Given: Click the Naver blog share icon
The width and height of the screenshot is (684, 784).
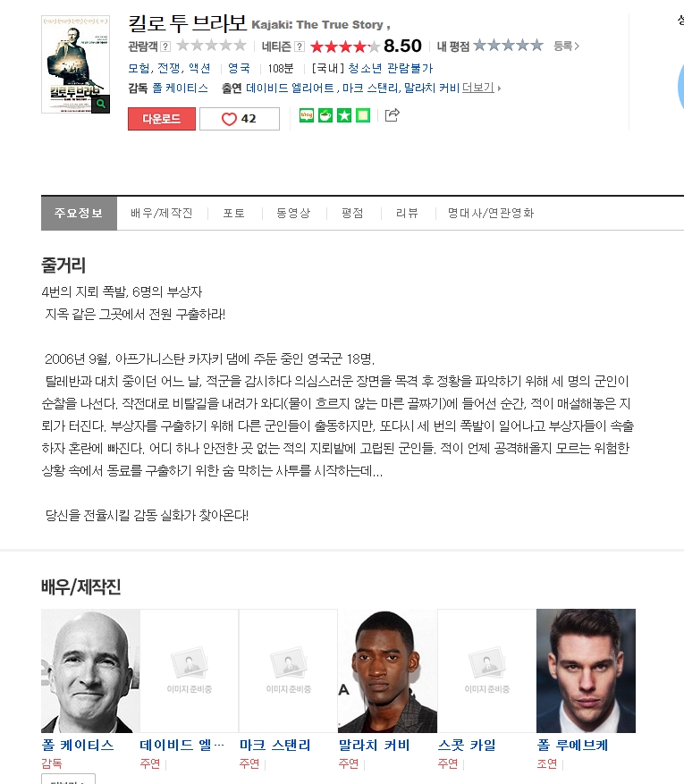Looking at the screenshot, I should (x=307, y=115).
